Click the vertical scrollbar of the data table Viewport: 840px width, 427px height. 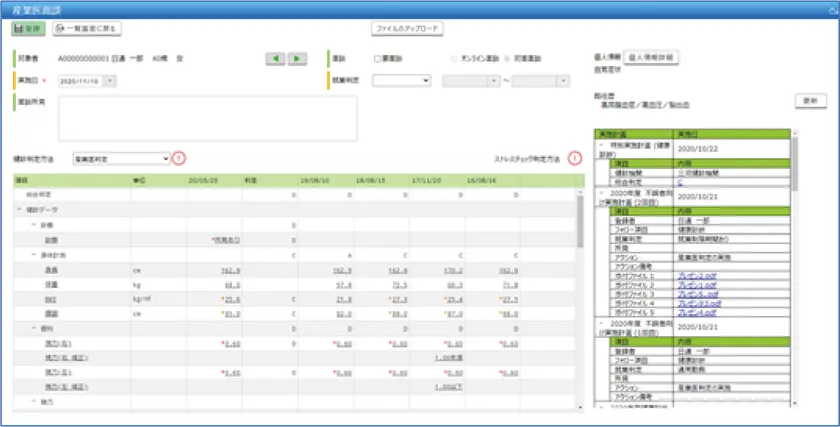point(581,300)
